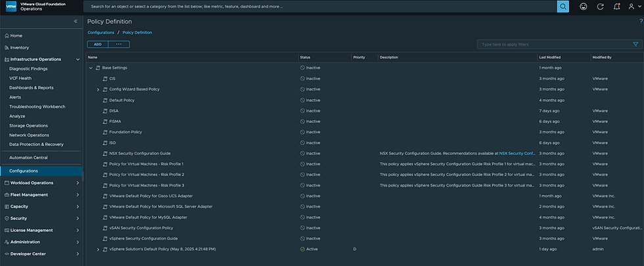Open the feedback smiley icon
Image resolution: width=644 pixels, height=266 pixels.
583,6
